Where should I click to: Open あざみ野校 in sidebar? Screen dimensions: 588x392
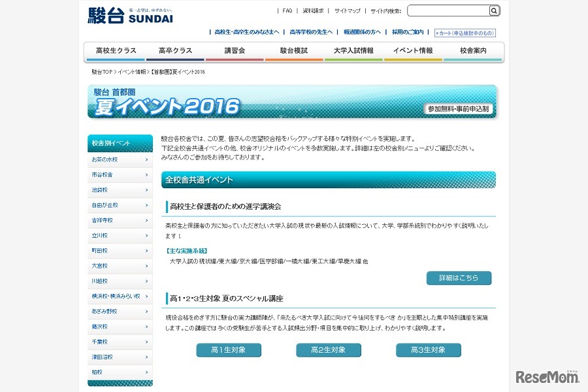(120, 312)
